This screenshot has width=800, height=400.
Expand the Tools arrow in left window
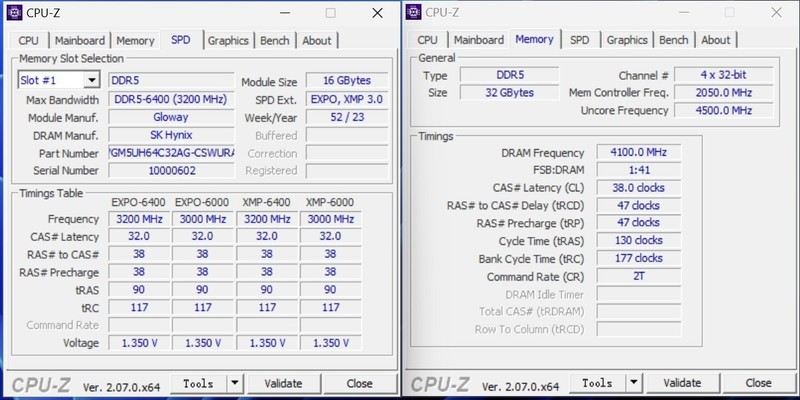pos(235,383)
